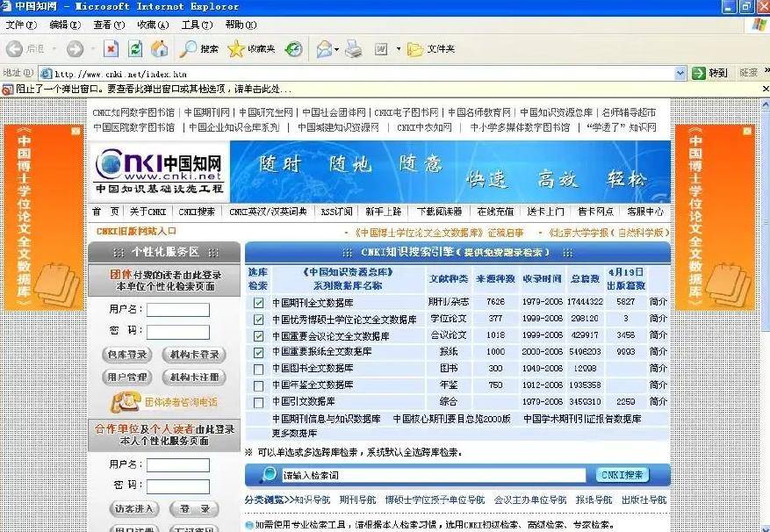
Task: Open the CNKI旧版网站入口 link
Action: (x=136, y=231)
